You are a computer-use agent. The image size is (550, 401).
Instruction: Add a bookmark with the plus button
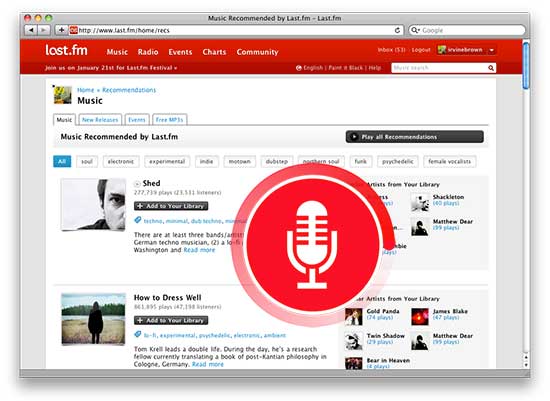(x=61, y=30)
